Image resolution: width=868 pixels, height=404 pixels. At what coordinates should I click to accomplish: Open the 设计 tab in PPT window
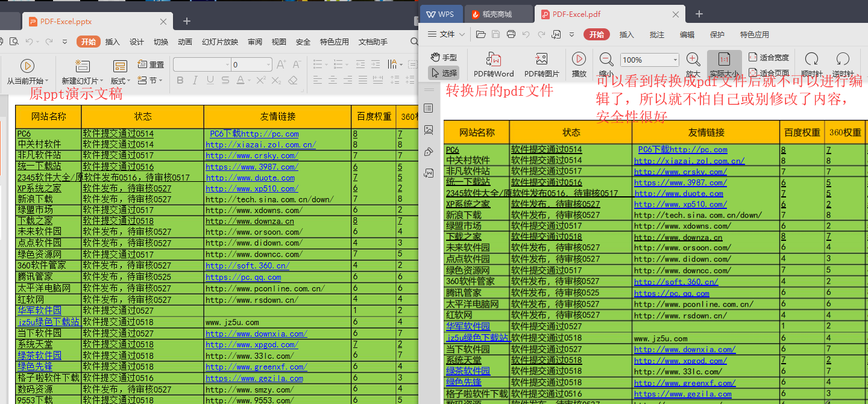coord(137,42)
